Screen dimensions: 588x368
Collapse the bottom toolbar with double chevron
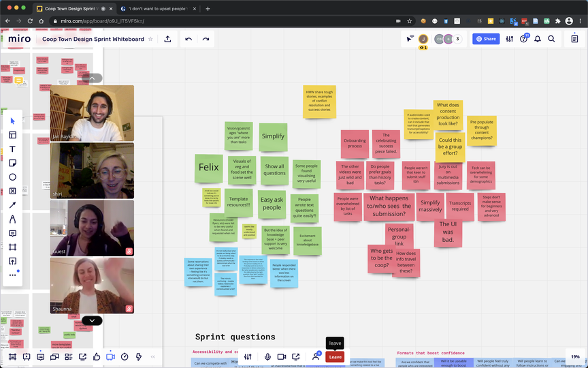152,356
